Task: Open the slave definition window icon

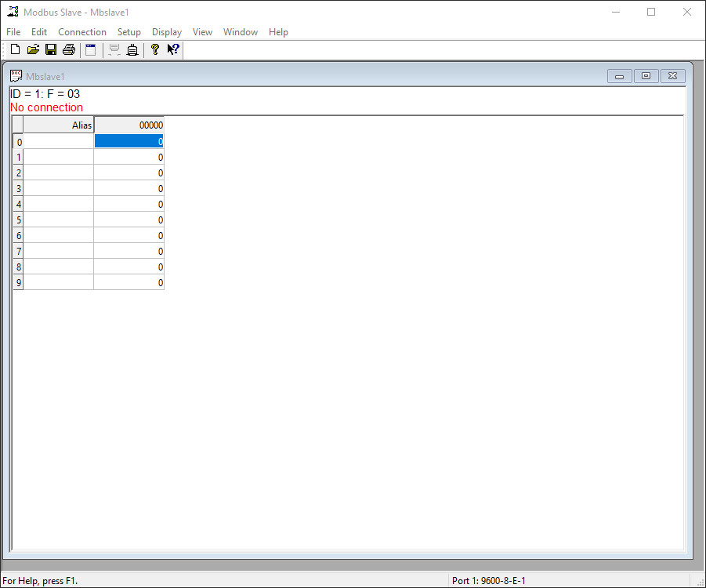Action: pyautogui.click(x=90, y=49)
